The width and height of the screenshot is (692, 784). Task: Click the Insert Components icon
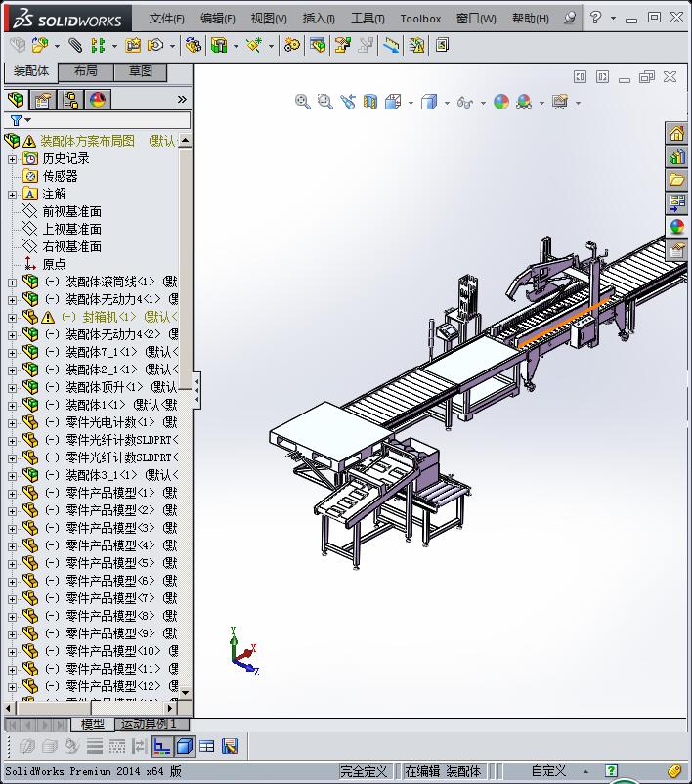pyautogui.click(x=40, y=46)
